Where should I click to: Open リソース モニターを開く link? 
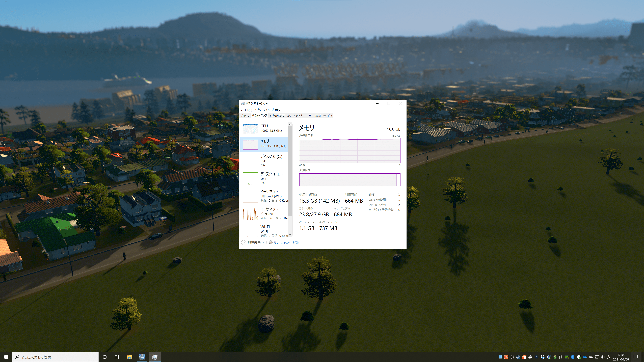[286, 243]
